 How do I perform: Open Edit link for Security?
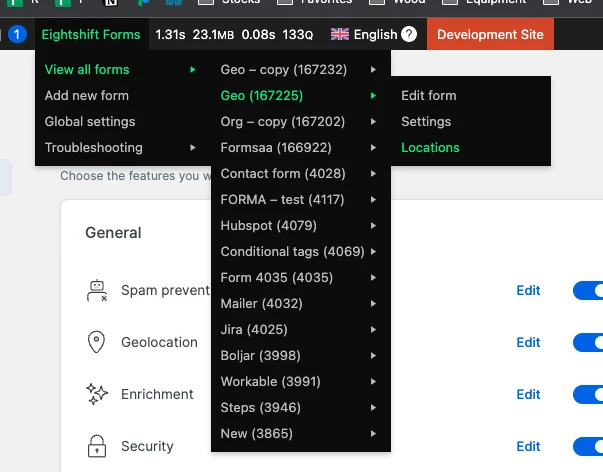[x=528, y=446]
